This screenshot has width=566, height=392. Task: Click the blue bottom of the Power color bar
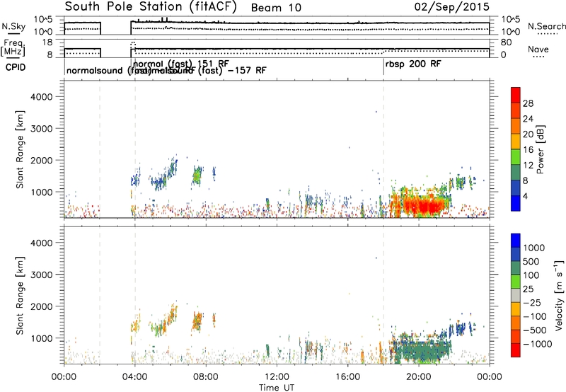(516, 203)
